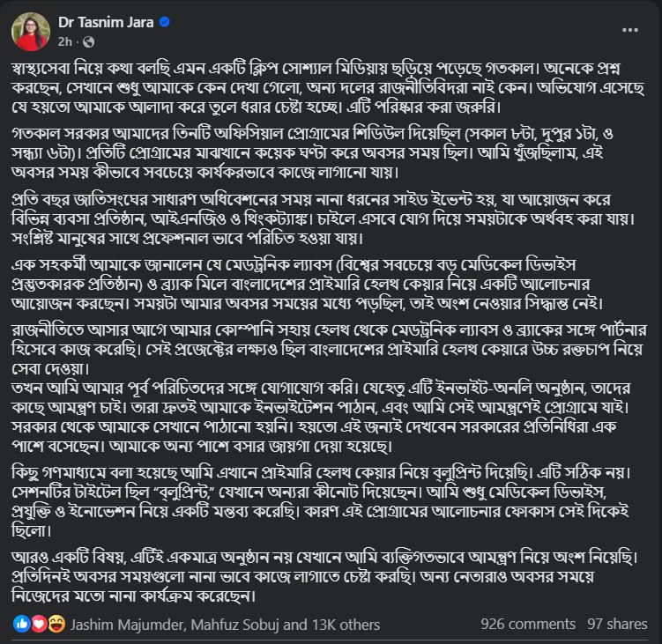
Task: View the 97 shares list
Action: pos(617,625)
